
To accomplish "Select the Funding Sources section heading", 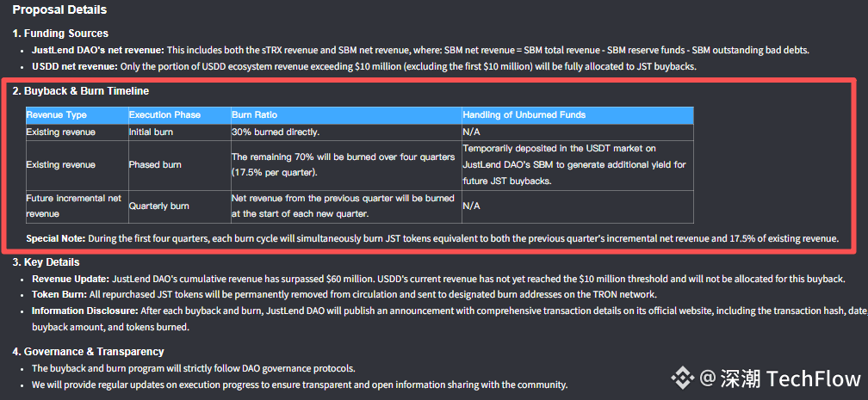I will pos(60,34).
